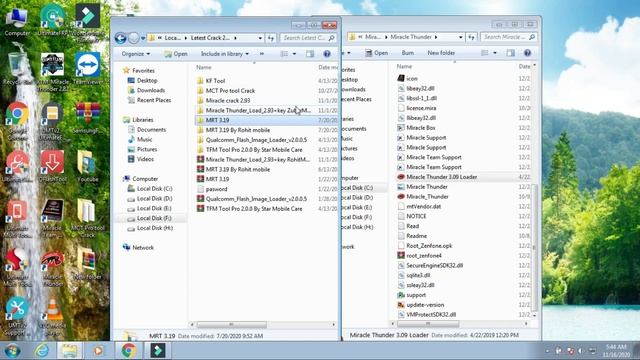The height and width of the screenshot is (360, 640).
Task: Click the volume icon in system tray
Action: click(x=580, y=351)
